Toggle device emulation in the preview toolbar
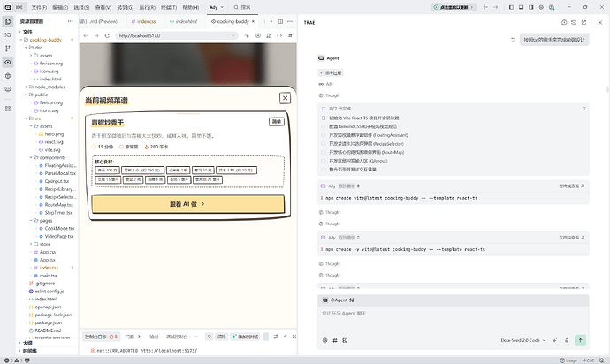The width and height of the screenshot is (610, 364). point(269,35)
